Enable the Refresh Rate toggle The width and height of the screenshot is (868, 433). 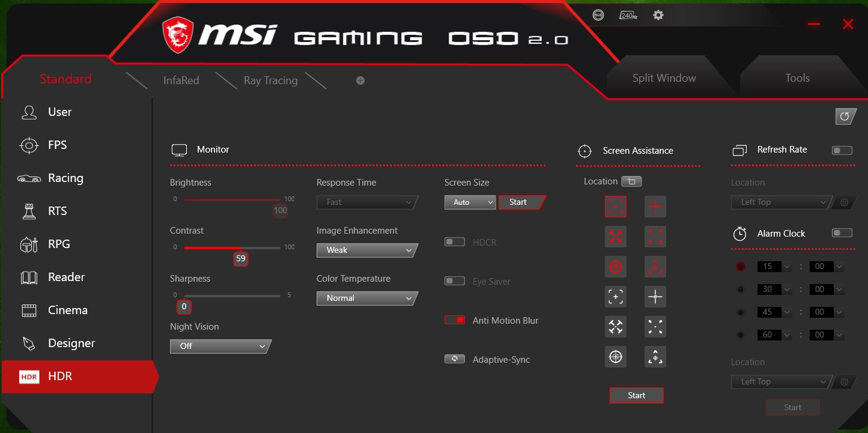point(842,150)
